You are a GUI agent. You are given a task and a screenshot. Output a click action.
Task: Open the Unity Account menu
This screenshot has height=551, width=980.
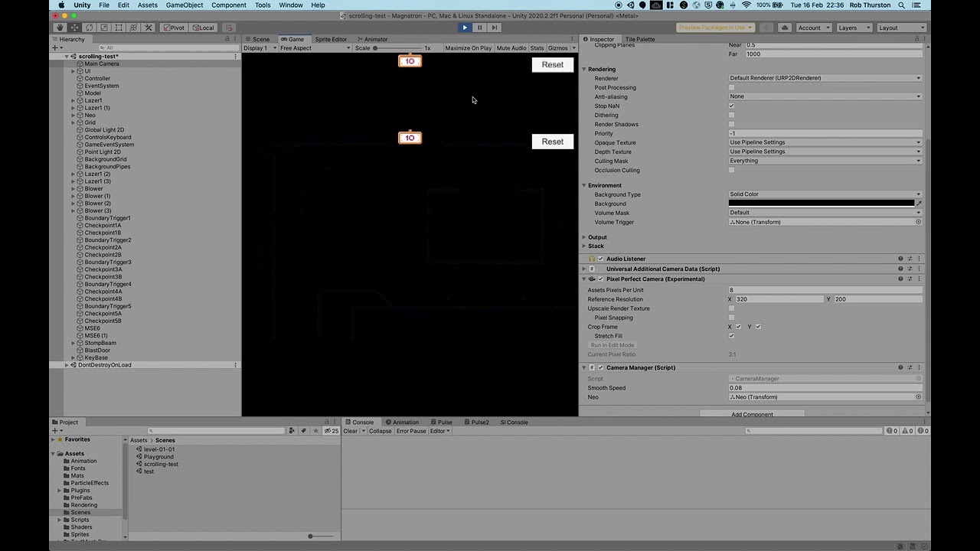tap(813, 28)
